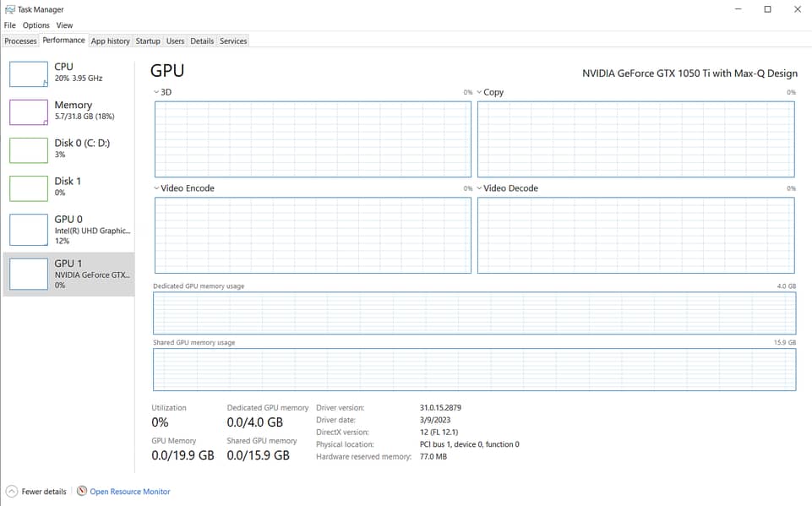
Task: Open the View menu
Action: pyautogui.click(x=64, y=25)
